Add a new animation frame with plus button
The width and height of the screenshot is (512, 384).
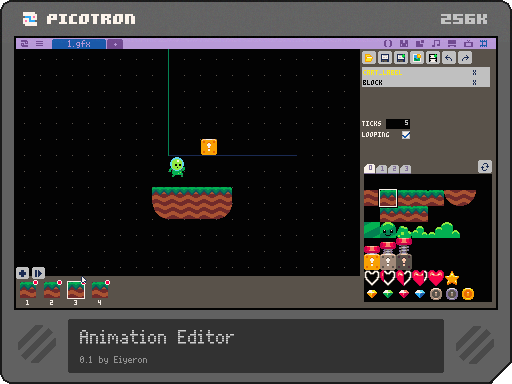tap(23, 273)
